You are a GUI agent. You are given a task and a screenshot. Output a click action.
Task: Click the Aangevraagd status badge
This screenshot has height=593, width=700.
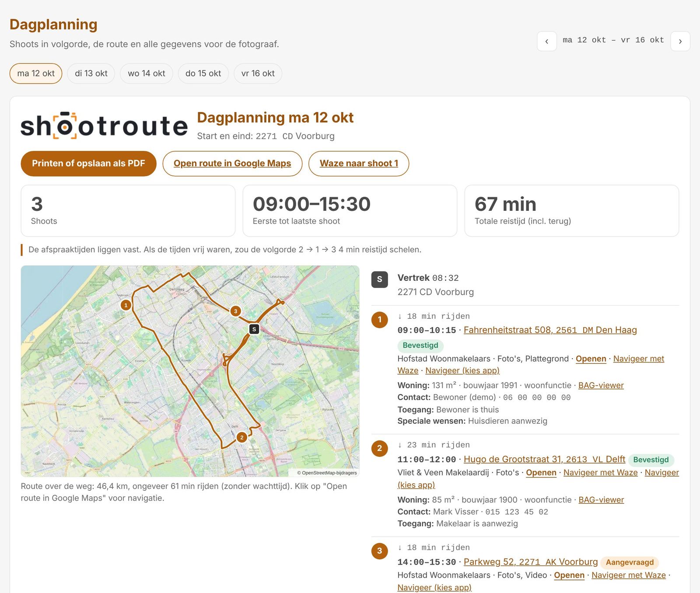click(x=630, y=562)
